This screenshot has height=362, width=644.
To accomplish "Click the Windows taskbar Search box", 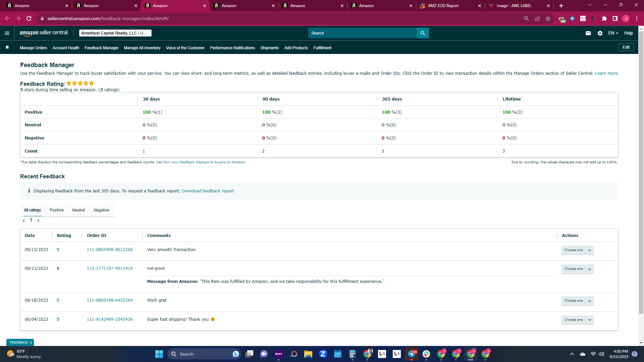I will (204, 354).
